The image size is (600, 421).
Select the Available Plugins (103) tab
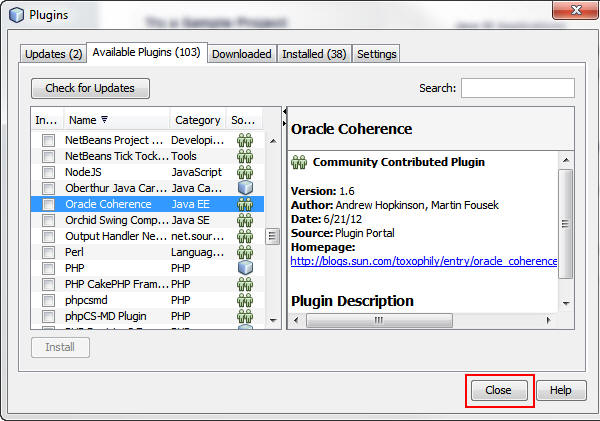tap(147, 52)
